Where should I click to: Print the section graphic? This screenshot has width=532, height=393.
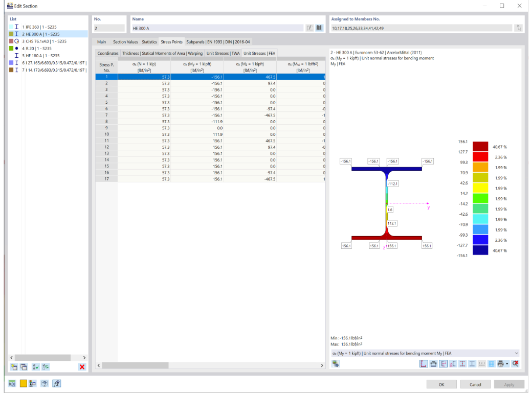[500, 364]
